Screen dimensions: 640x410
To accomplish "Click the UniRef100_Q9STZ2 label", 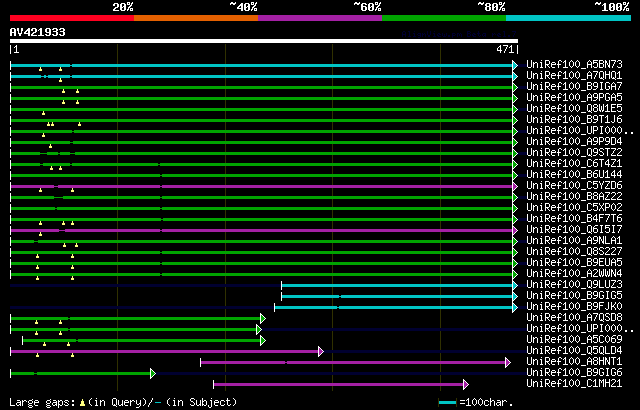I will (x=574, y=153).
